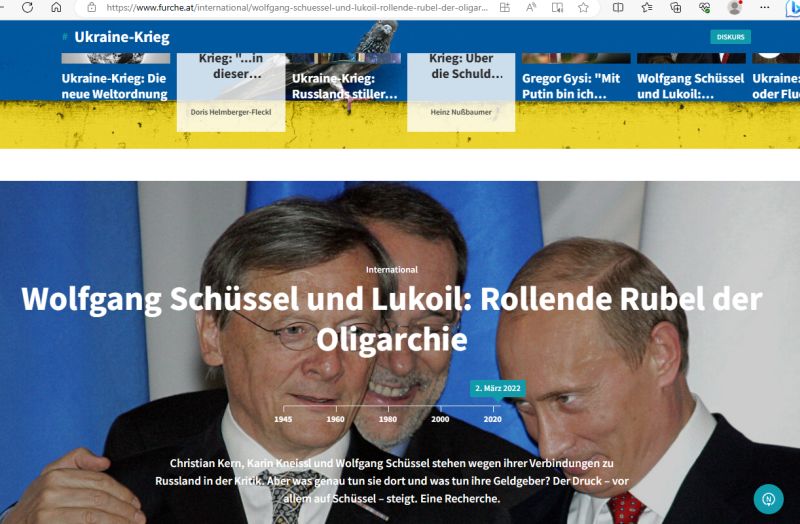Open article 'Ukraine-Krieg: Die neue Weltordnung'

115,86
